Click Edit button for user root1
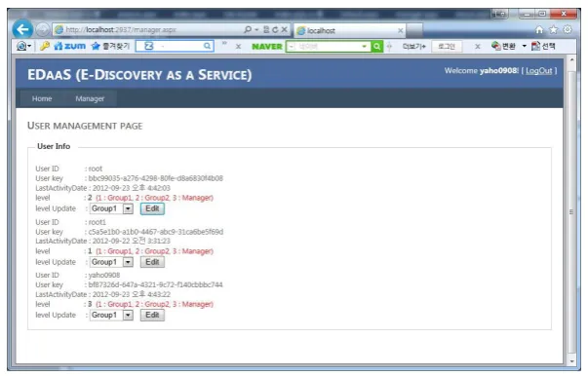The height and width of the screenshot is (376, 588). (152, 262)
